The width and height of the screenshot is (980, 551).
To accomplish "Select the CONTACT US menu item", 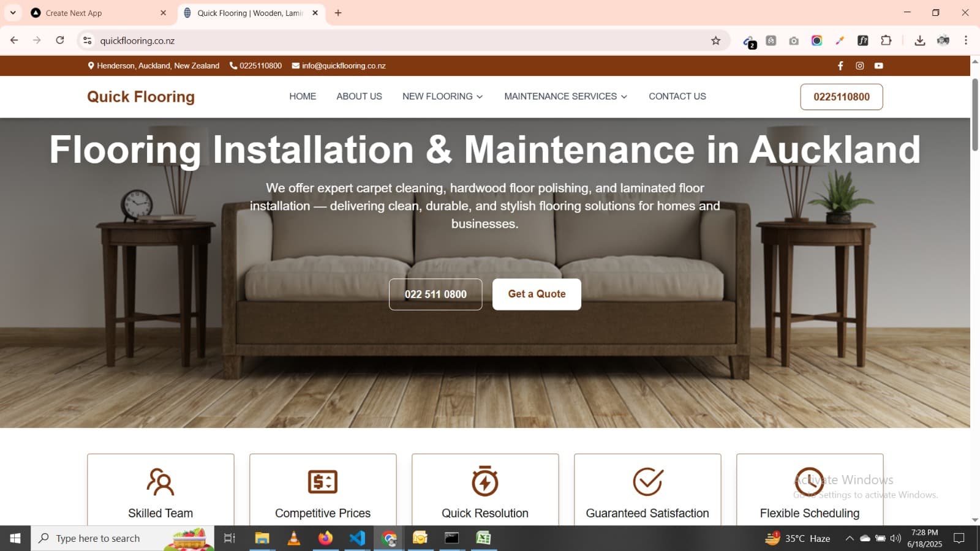I will tap(677, 96).
